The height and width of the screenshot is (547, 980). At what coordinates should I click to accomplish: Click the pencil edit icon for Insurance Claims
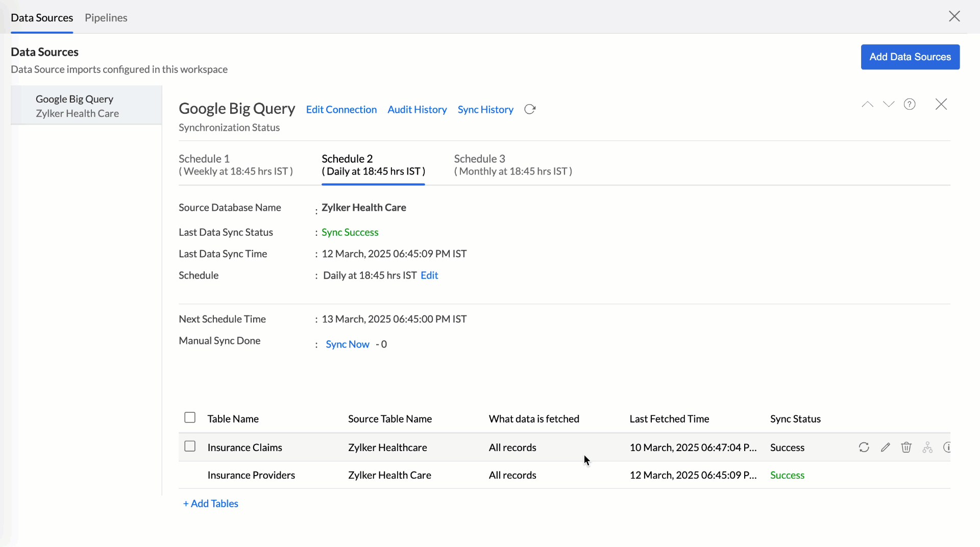pyautogui.click(x=885, y=447)
